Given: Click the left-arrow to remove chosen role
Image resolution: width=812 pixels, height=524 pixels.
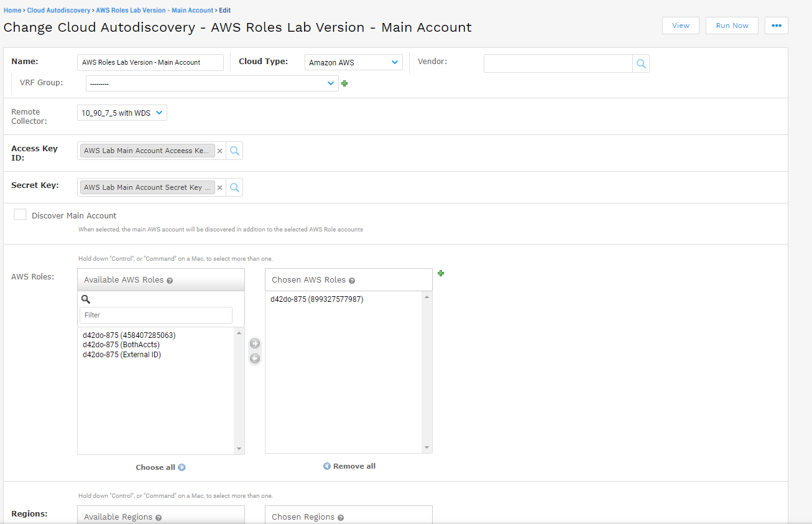Looking at the screenshot, I should tap(255, 358).
